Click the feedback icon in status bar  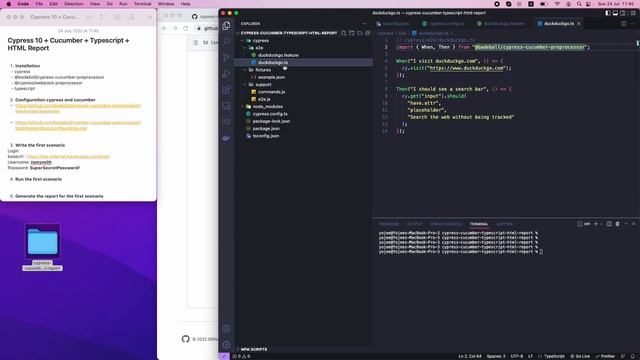point(623,356)
